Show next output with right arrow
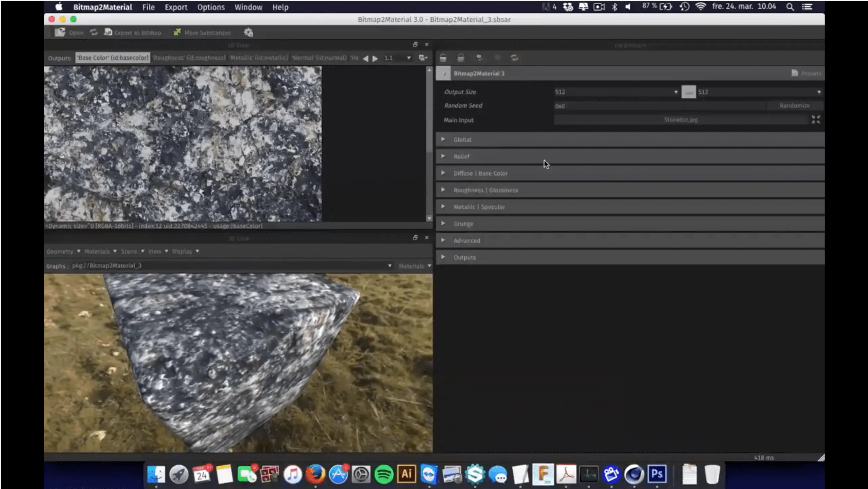This screenshot has width=868, height=489. click(375, 58)
